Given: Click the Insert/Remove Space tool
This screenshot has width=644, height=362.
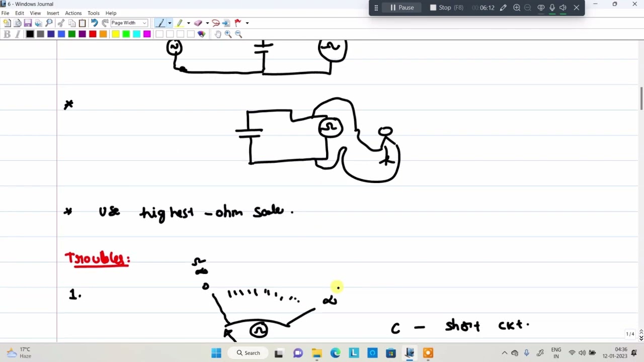Looking at the screenshot, I should coord(226,23).
